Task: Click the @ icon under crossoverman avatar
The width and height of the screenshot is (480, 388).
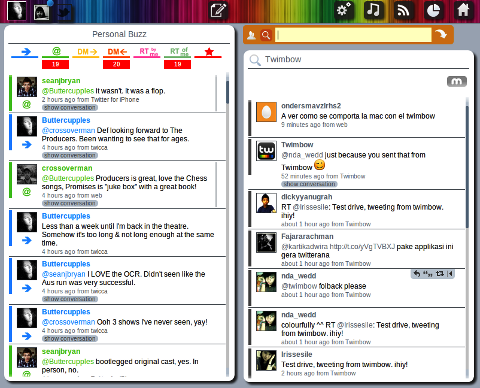Action: (x=27, y=192)
